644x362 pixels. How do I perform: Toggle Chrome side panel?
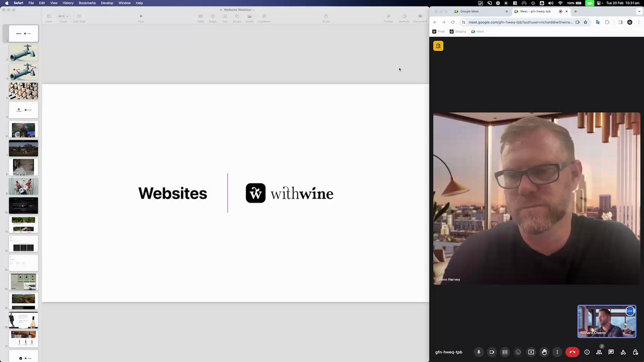(620, 22)
